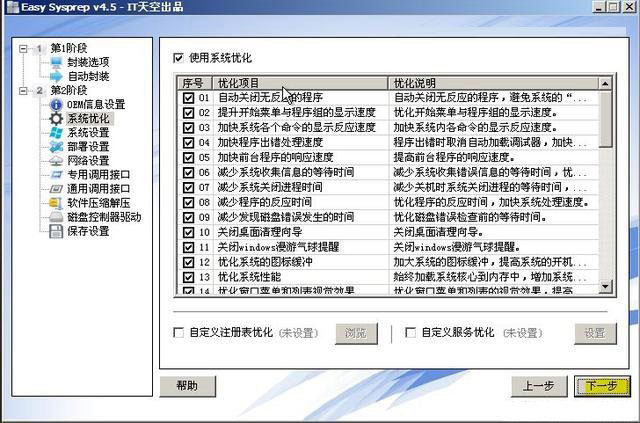
Task: Select row 减少发现磁盘错误发生的时间
Action: (388, 218)
